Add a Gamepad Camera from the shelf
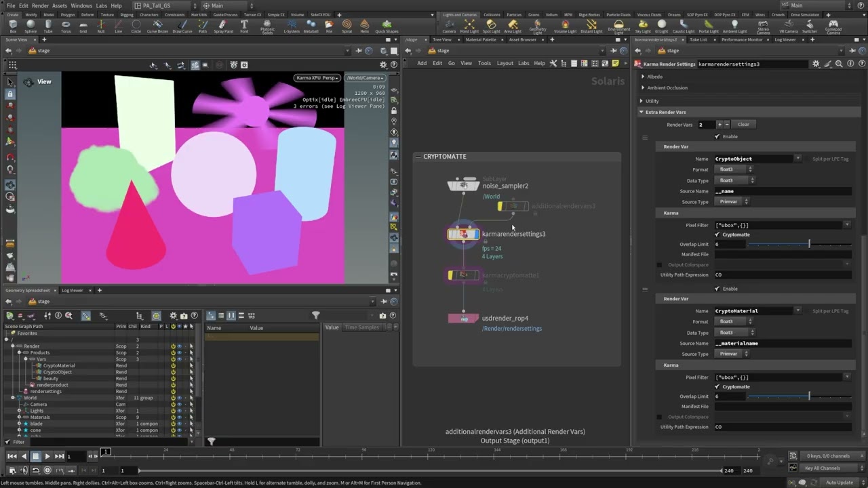This screenshot has height=488, width=868. 833,26
